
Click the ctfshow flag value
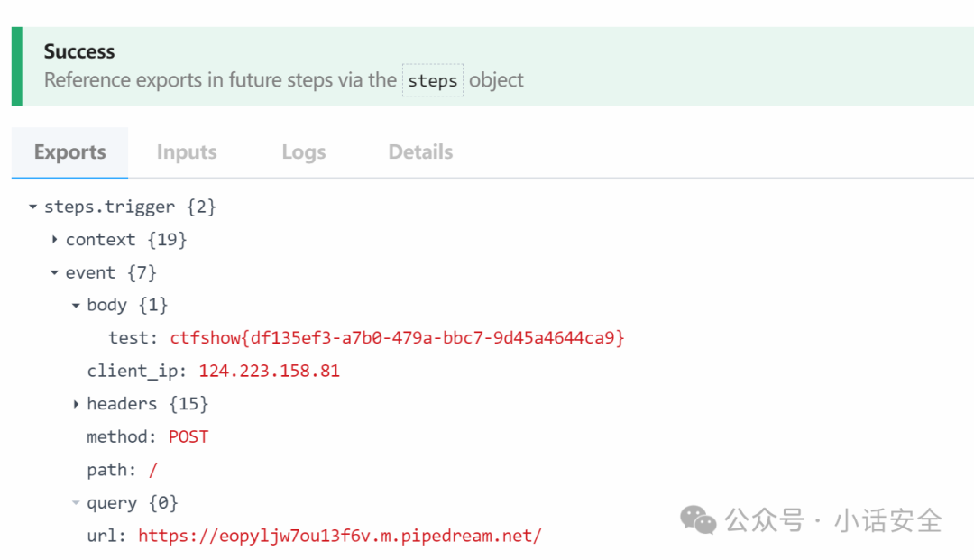coord(397,338)
